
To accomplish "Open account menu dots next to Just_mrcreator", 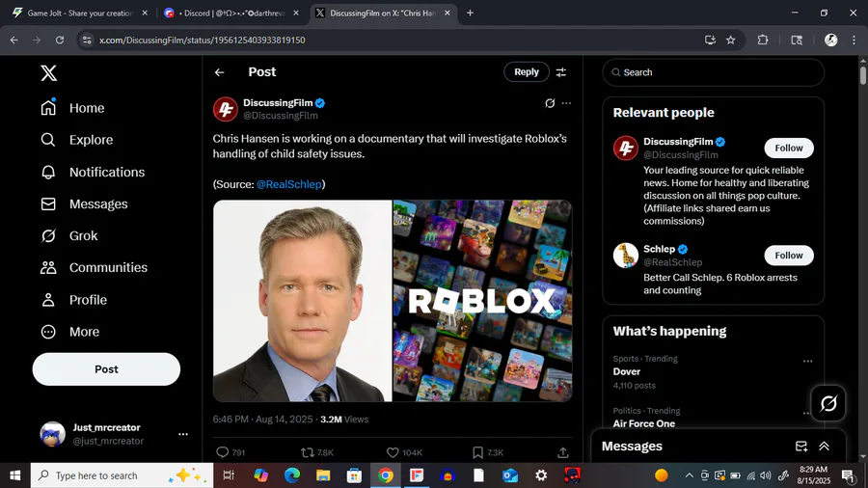I will point(183,434).
